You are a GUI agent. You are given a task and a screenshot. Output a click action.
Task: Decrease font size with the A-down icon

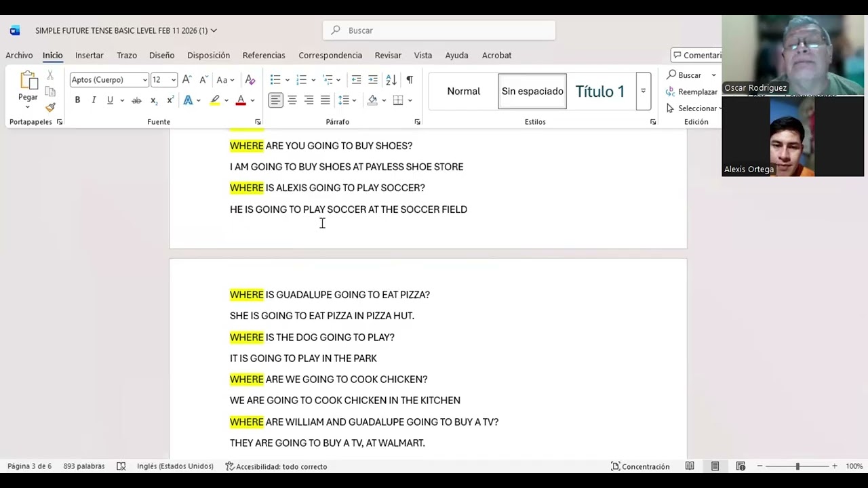point(203,80)
